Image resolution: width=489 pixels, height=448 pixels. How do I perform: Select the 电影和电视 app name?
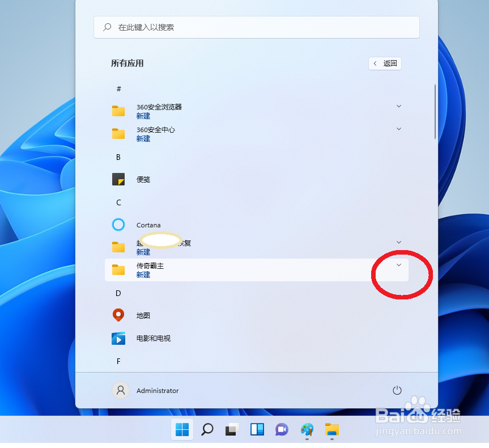(154, 339)
